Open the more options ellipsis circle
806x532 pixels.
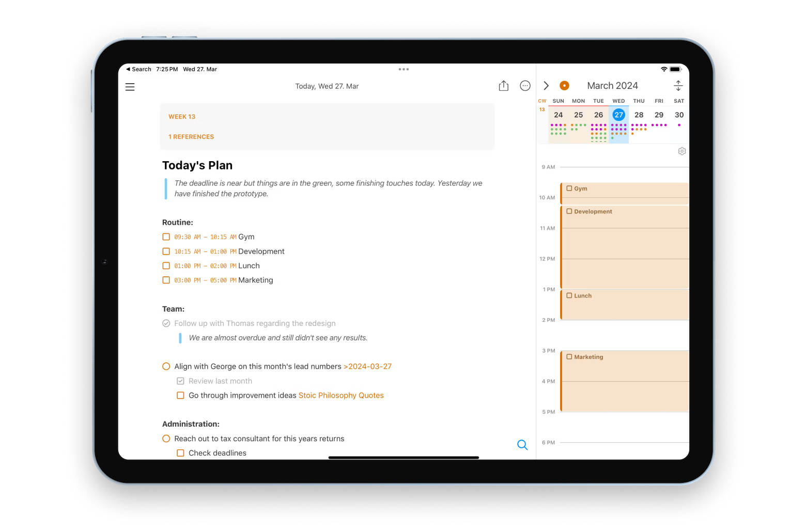525,86
